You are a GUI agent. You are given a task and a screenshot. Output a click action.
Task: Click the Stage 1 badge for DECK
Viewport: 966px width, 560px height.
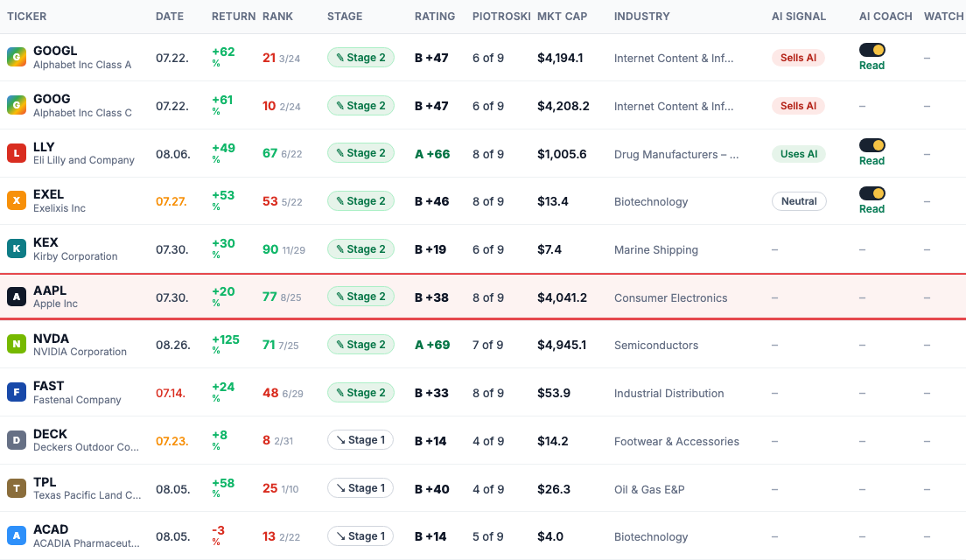pyautogui.click(x=360, y=440)
